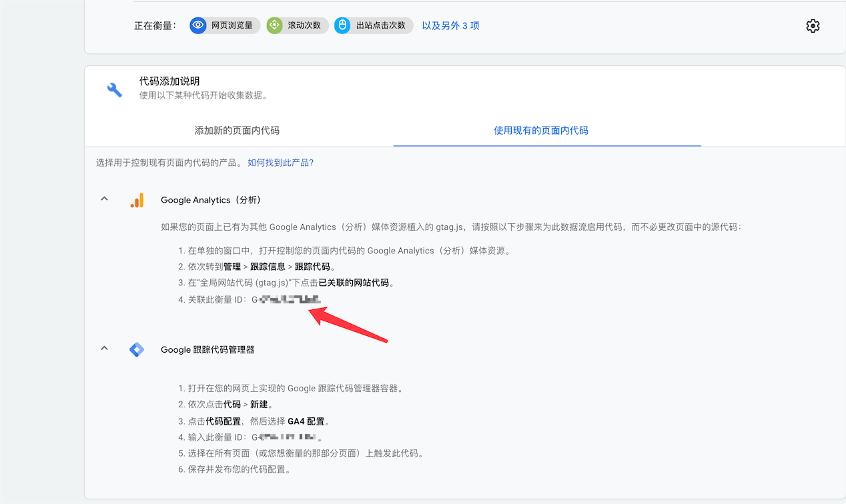Toggle the 网页浏览量 measurement chip
Image resolution: width=846 pixels, height=504 pixels.
[224, 25]
